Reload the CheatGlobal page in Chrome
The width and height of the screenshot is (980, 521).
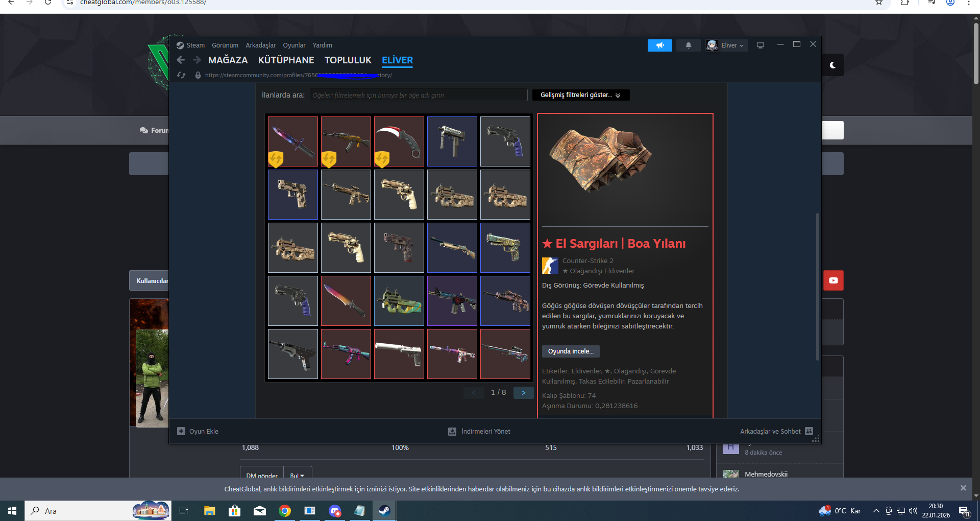[x=48, y=3]
